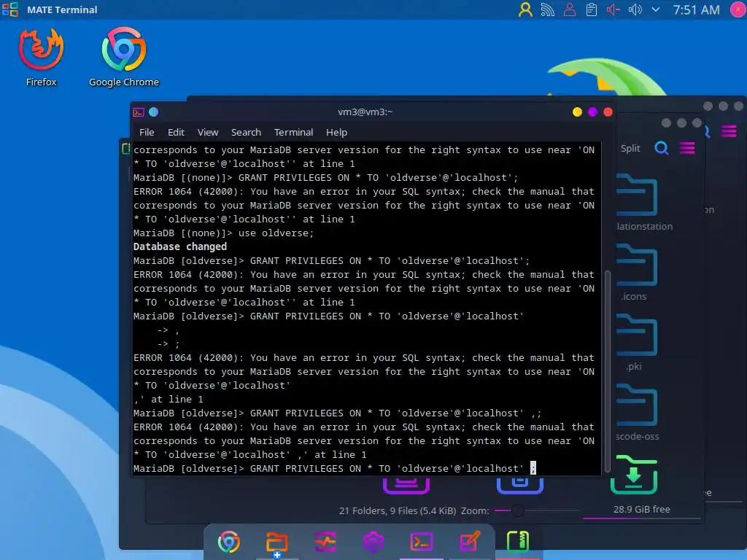Screen dimensions: 747x560
Task: Click the current MariaDB command prompt line
Action: (x=334, y=469)
